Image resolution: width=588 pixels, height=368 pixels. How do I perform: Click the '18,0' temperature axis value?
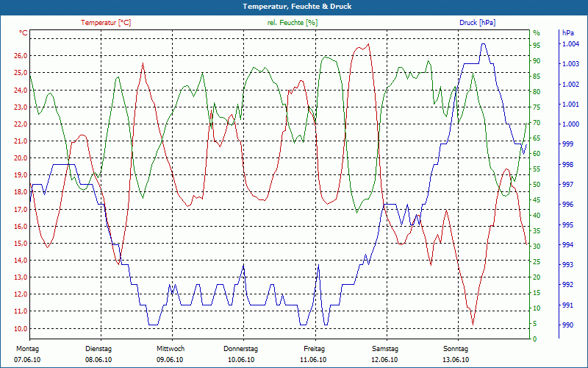click(21, 192)
